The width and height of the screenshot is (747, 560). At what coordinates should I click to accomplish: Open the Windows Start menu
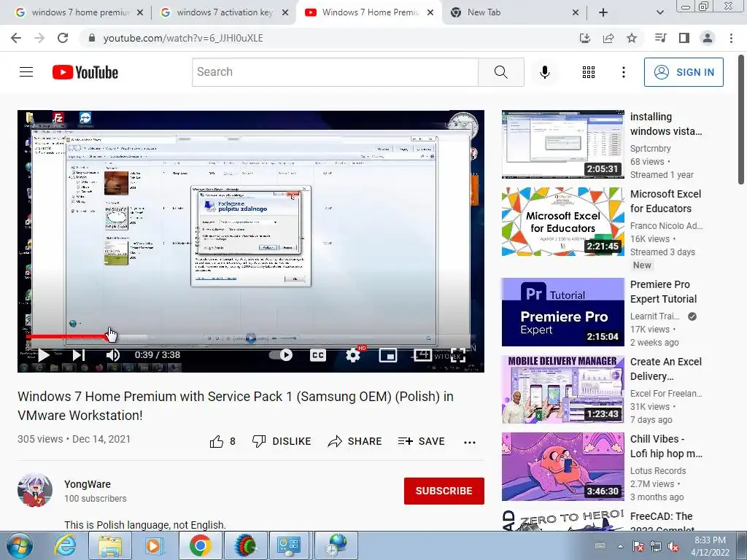click(x=20, y=545)
